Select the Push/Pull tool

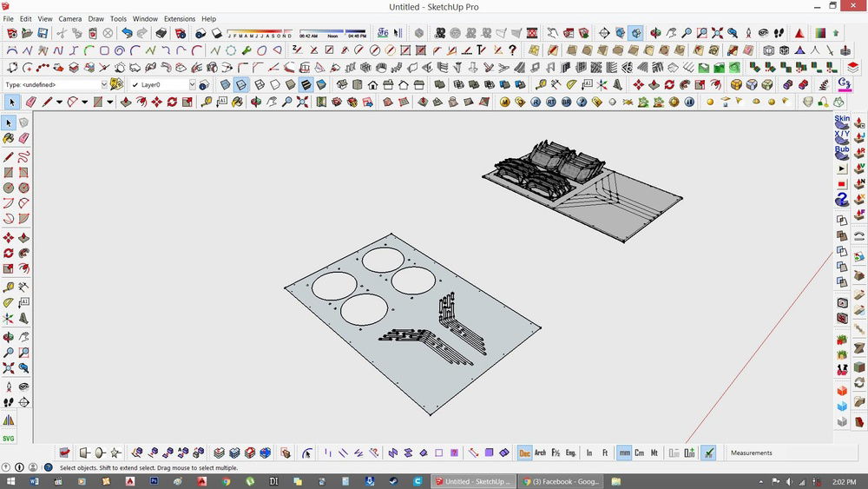pyautogui.click(x=126, y=102)
